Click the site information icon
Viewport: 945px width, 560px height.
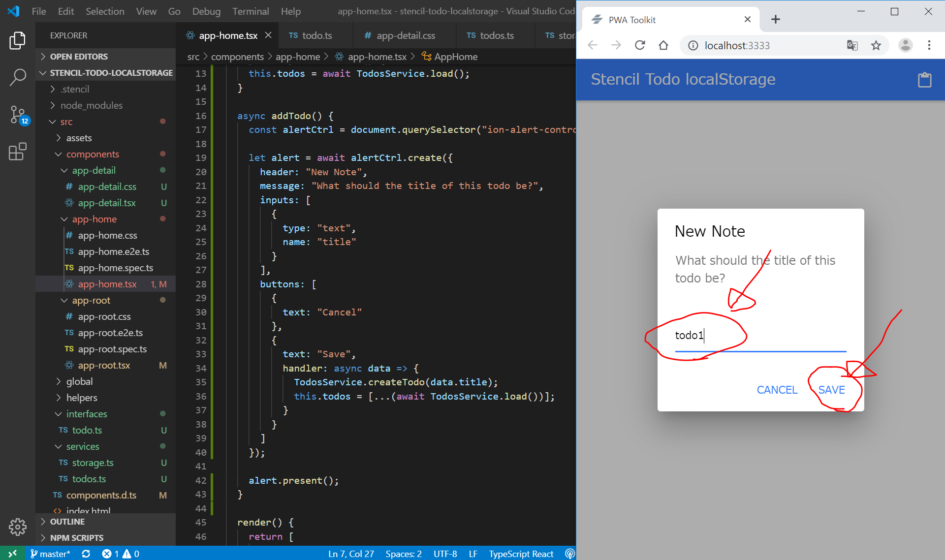point(693,45)
